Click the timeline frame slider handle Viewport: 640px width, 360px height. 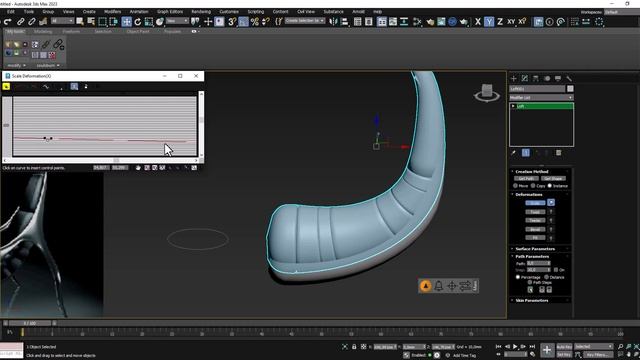pyautogui.click(x=29, y=323)
